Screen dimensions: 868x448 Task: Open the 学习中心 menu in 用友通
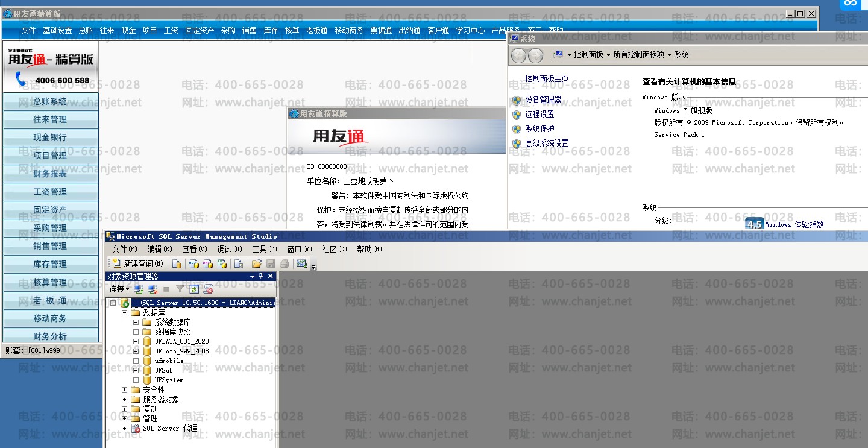coord(470,30)
